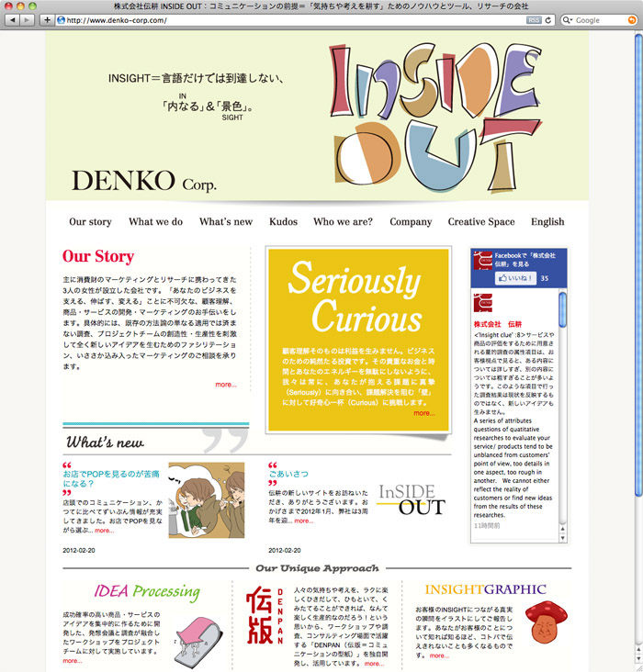
Task: Go to the What's new nav link
Action: coord(226,221)
